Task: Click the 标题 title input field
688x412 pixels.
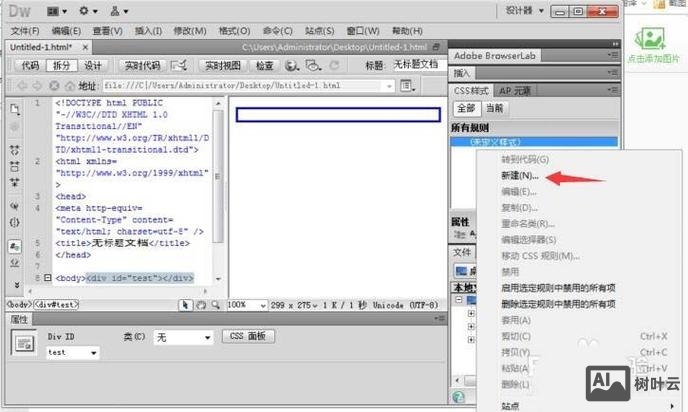Action: coord(418,65)
